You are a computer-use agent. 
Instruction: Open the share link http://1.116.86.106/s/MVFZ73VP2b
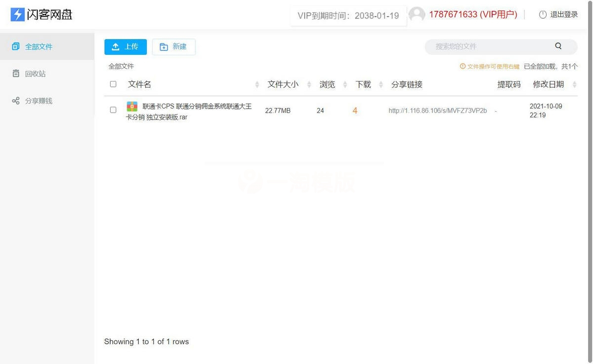coord(437,110)
